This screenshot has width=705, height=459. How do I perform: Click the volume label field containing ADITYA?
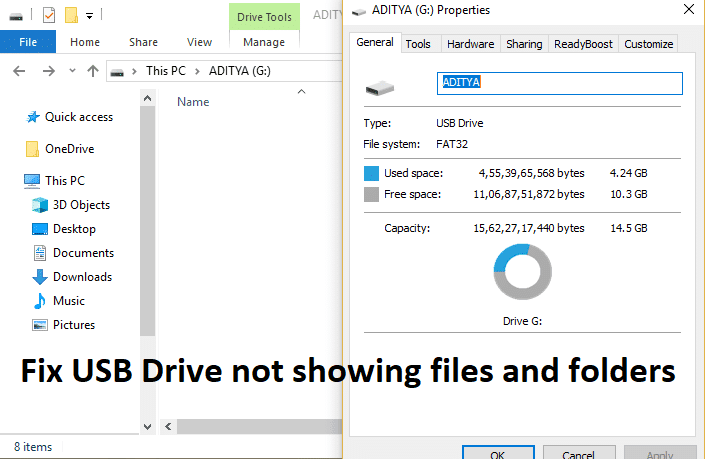tap(560, 83)
